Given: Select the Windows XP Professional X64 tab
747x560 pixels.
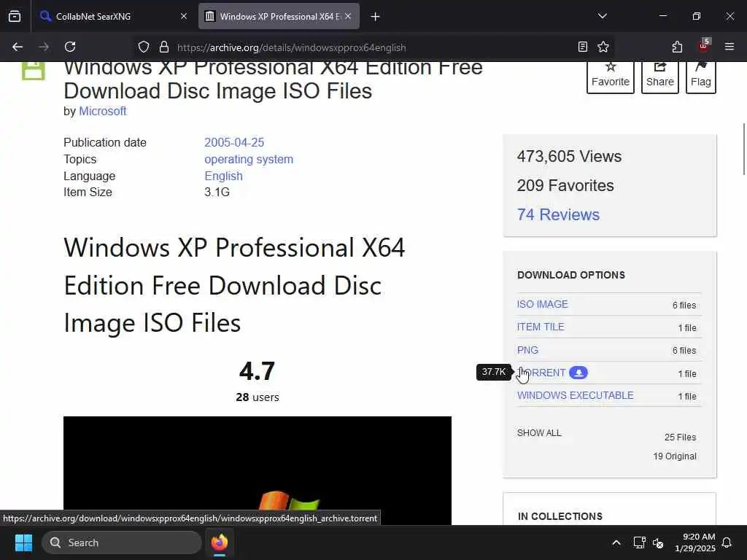Looking at the screenshot, I should 279,17.
